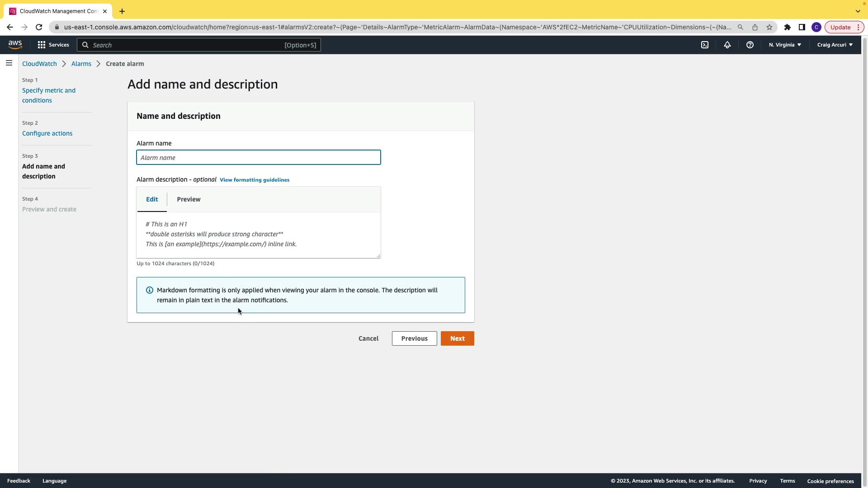The image size is (868, 488).
Task: Click the orange Next button
Action: coord(457,338)
